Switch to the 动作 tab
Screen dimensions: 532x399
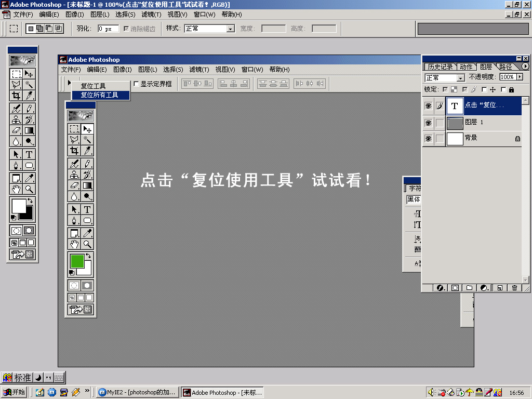tap(466, 67)
